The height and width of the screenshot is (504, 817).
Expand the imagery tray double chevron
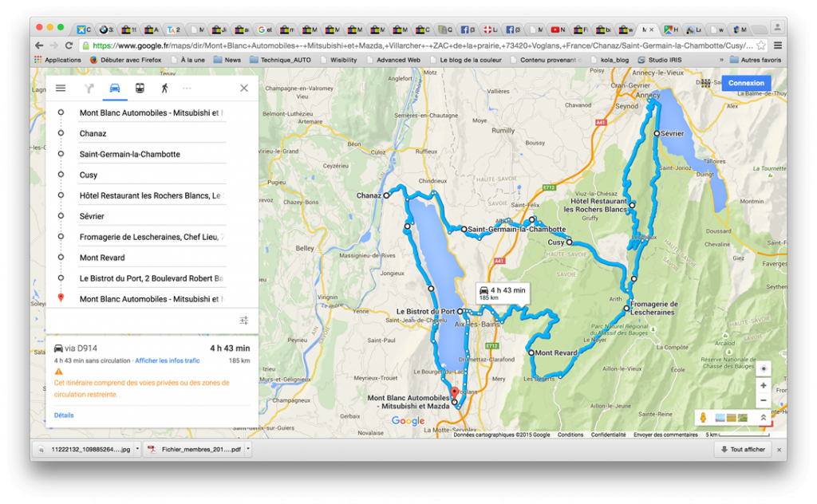[x=764, y=418]
